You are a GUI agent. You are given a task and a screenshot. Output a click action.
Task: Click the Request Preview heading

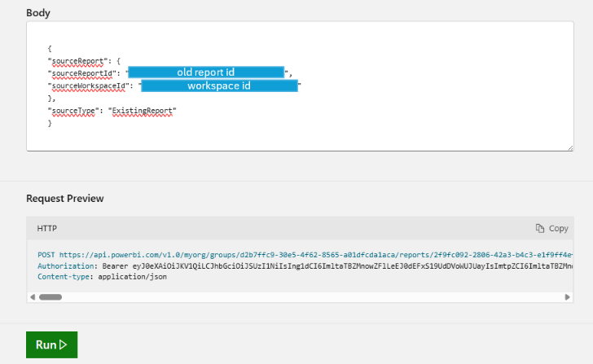tap(64, 199)
